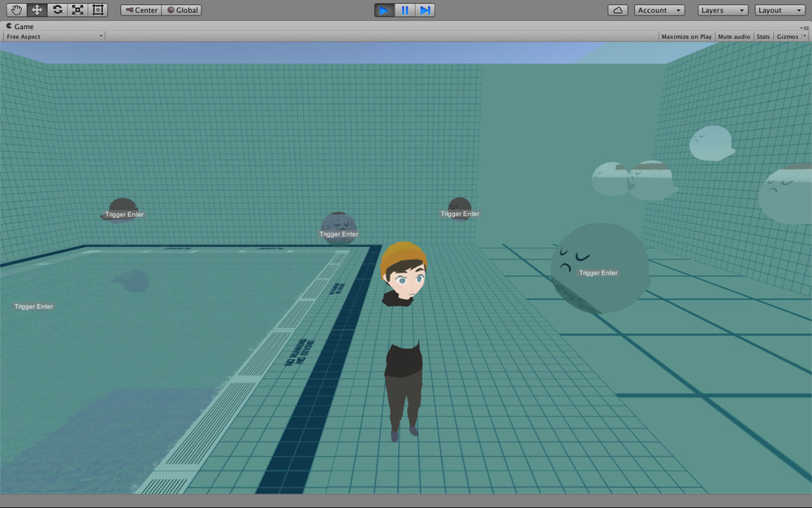Select the Rotate tool
Image resolution: width=812 pixels, height=508 pixels.
coord(57,10)
